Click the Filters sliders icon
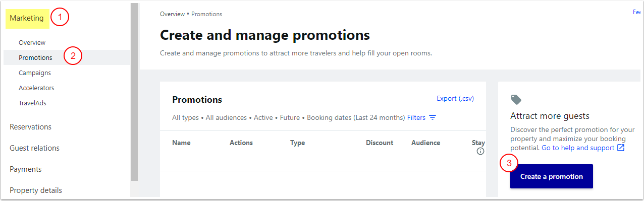644x201 pixels. [433, 117]
